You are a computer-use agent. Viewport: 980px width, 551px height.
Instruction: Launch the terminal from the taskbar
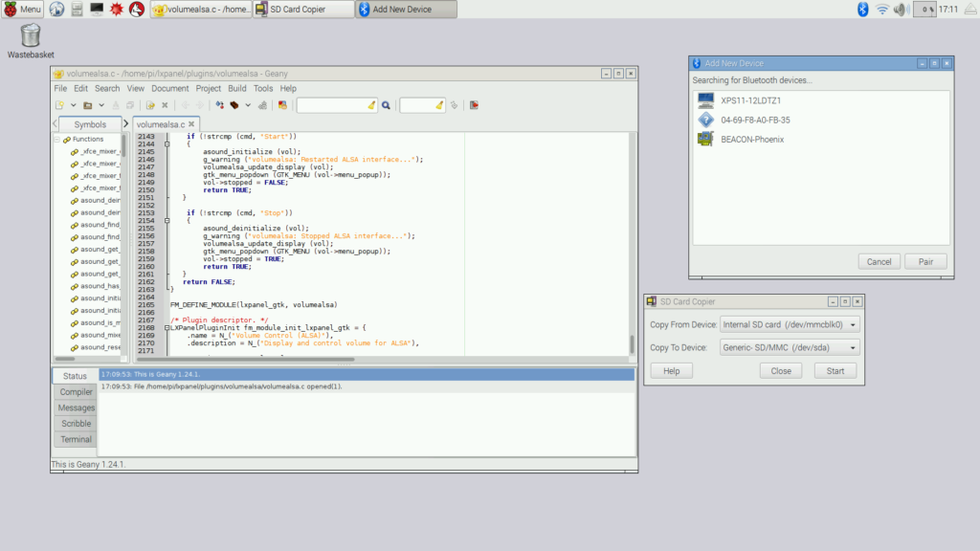click(97, 9)
